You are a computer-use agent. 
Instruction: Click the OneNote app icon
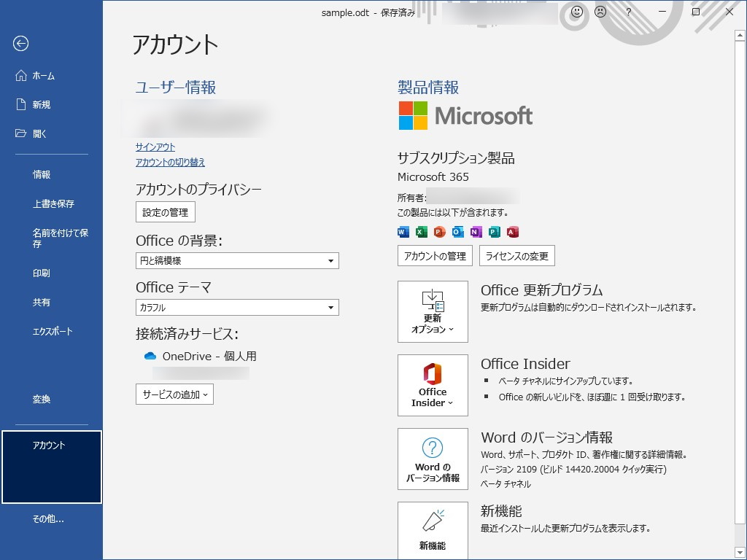(x=476, y=232)
